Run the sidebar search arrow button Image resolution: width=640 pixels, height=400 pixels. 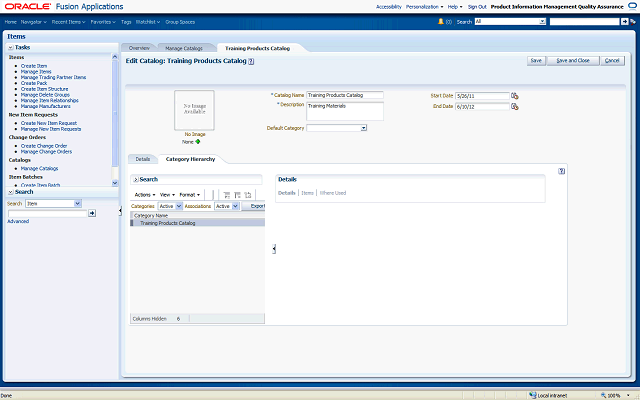(x=92, y=213)
